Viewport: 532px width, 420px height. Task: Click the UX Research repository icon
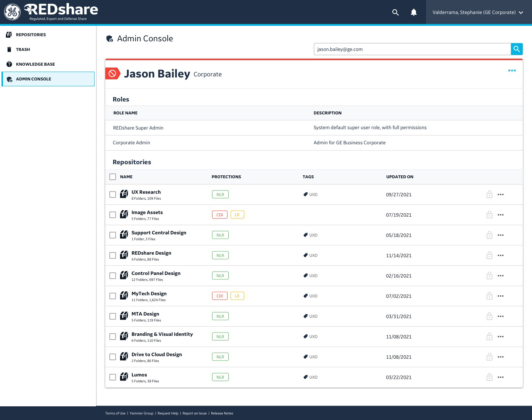[124, 194]
